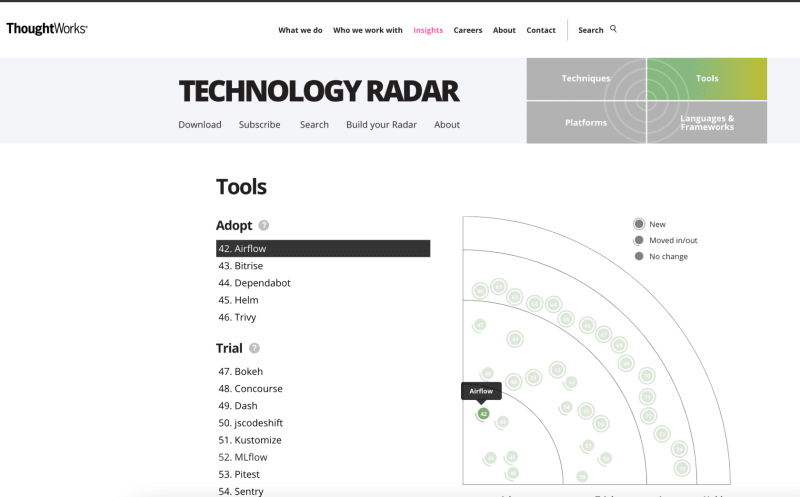800x497 pixels.
Task: Open the About item in top navigation
Action: [504, 30]
